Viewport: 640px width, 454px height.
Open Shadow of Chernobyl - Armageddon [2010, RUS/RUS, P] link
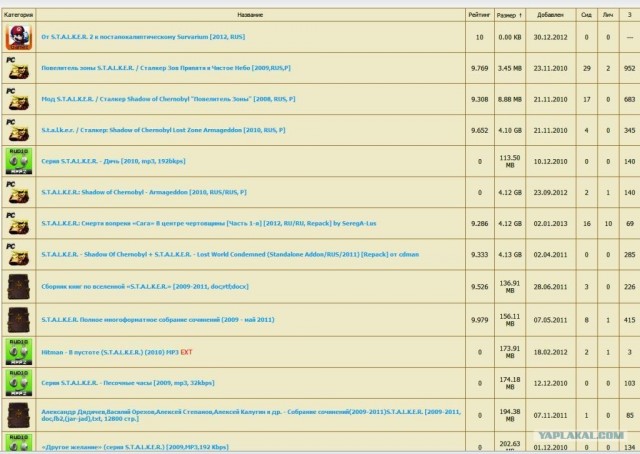[x=144, y=192]
